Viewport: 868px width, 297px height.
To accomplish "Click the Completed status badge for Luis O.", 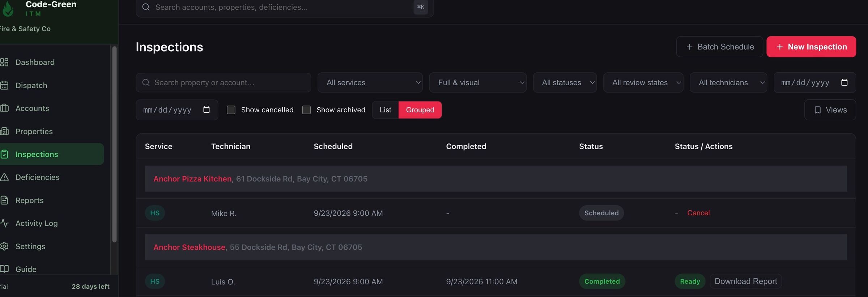I will tap(602, 281).
